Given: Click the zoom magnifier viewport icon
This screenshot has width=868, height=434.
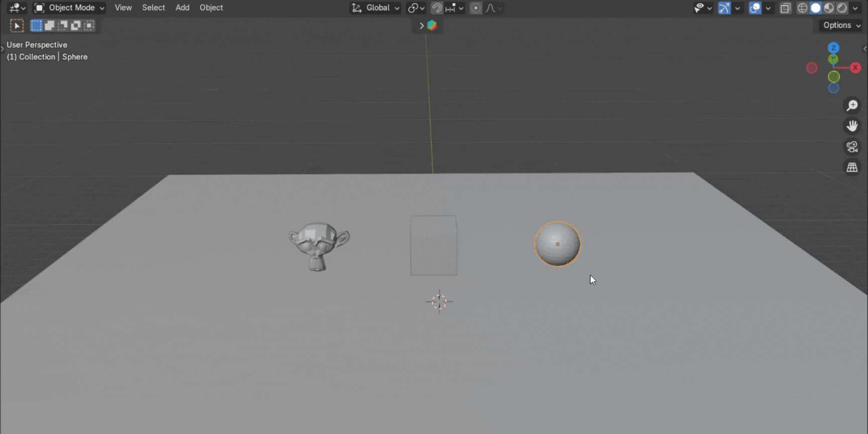Looking at the screenshot, I should tap(852, 105).
